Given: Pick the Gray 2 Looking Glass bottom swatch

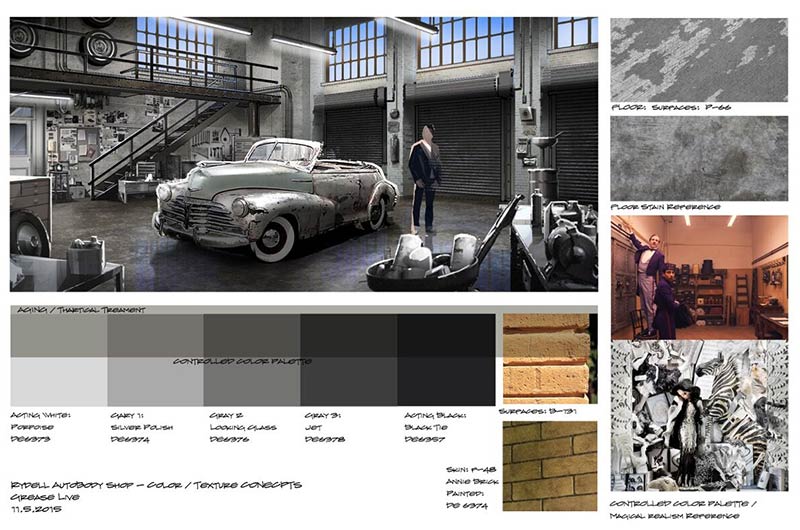Looking at the screenshot, I should [252, 382].
